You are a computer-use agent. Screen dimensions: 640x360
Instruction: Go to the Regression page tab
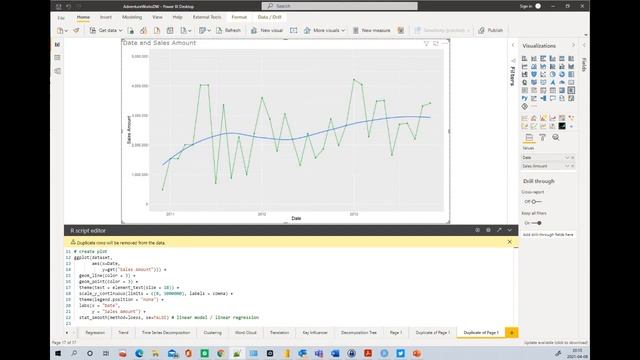(95, 333)
